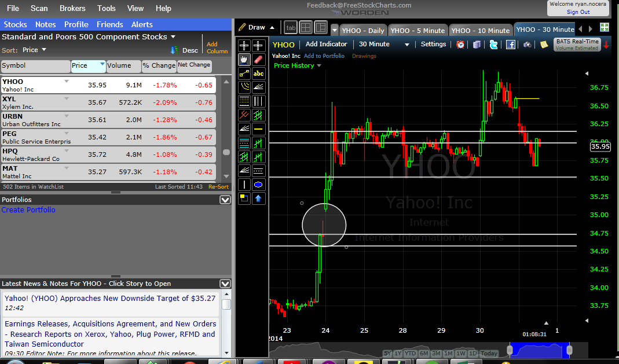The height and width of the screenshot is (364, 619).
Task: Click Add Indicator button
Action: coord(327,45)
